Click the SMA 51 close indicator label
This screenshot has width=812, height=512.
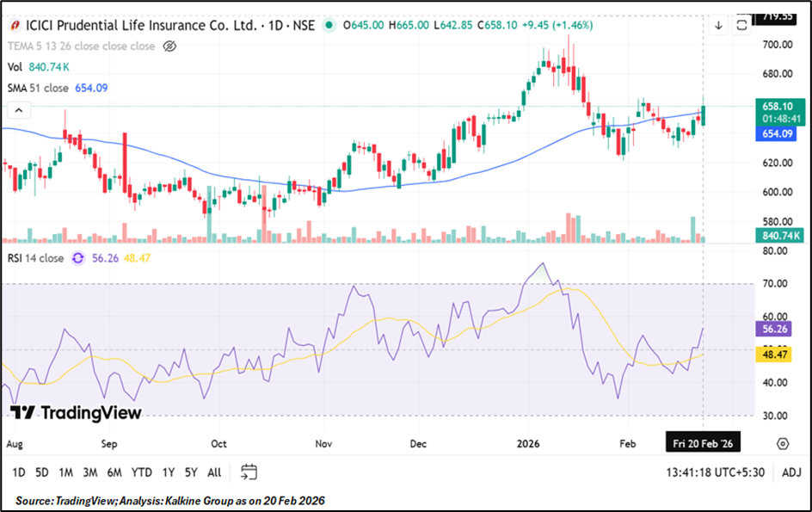click(x=38, y=88)
